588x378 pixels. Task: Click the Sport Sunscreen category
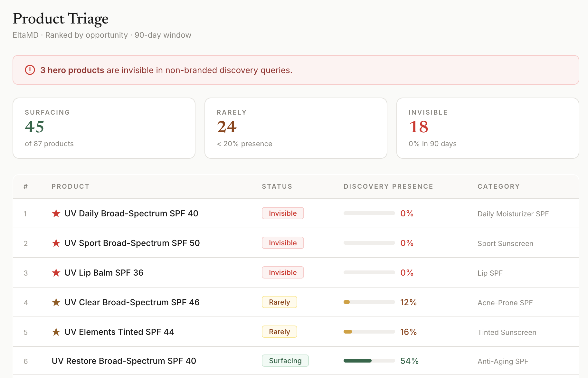coord(505,243)
